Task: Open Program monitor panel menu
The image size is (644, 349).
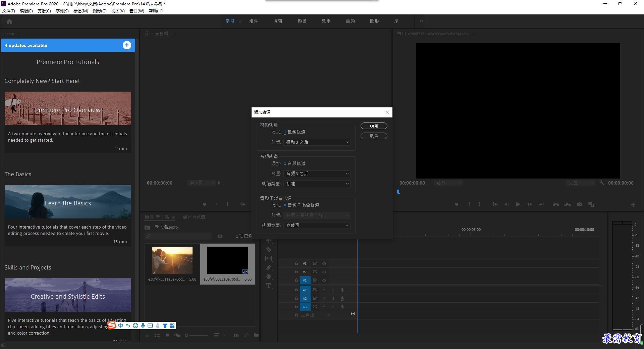Action: 474,34
